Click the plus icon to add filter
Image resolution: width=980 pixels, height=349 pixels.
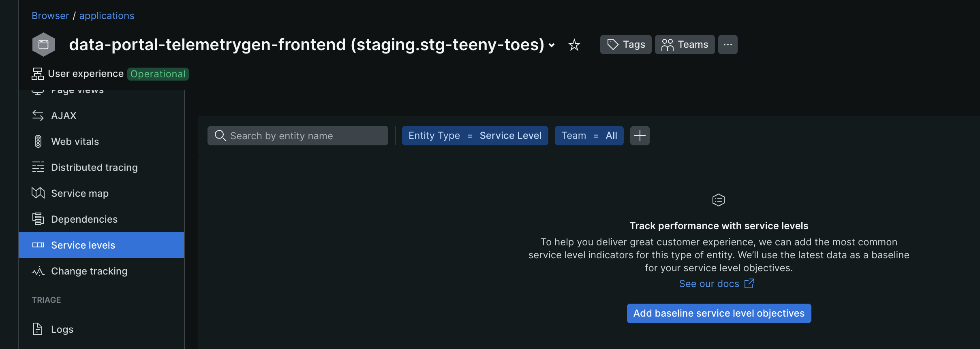[640, 136]
